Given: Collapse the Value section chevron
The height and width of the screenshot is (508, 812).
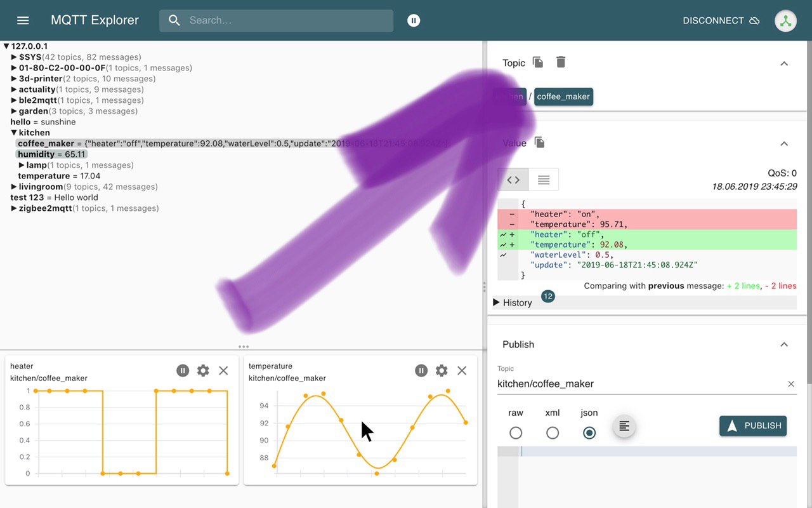Looking at the screenshot, I should (x=784, y=144).
